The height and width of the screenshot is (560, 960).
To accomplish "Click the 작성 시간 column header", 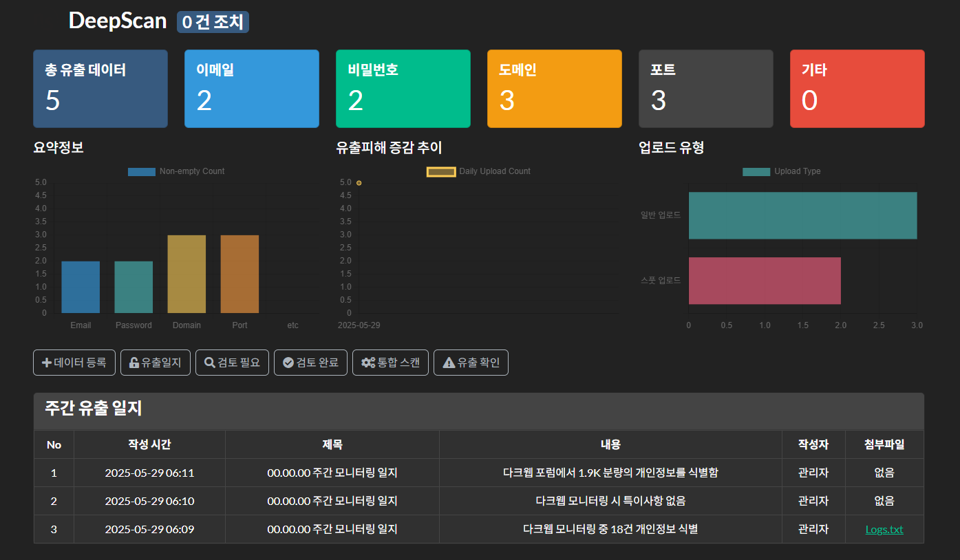I will pos(149,444).
